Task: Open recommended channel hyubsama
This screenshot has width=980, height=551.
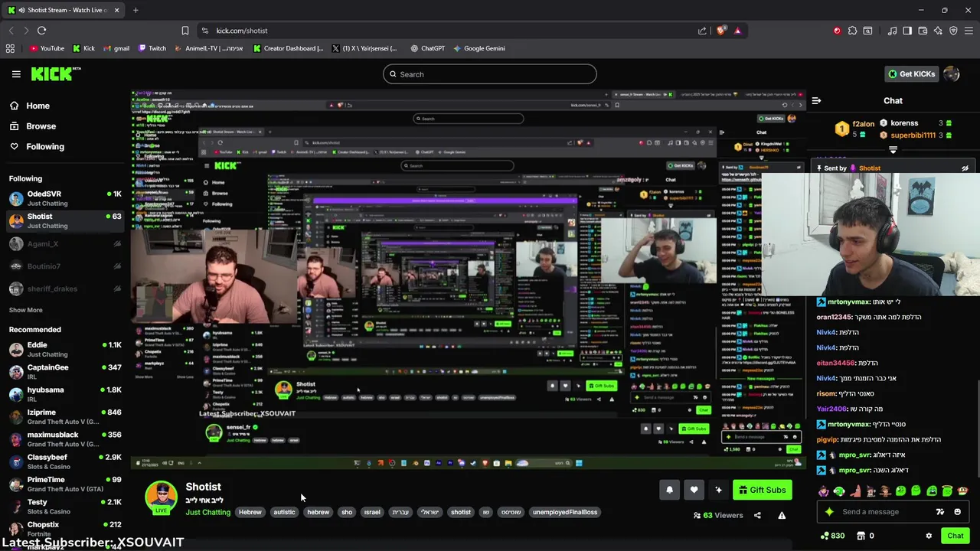Action: click(64, 394)
